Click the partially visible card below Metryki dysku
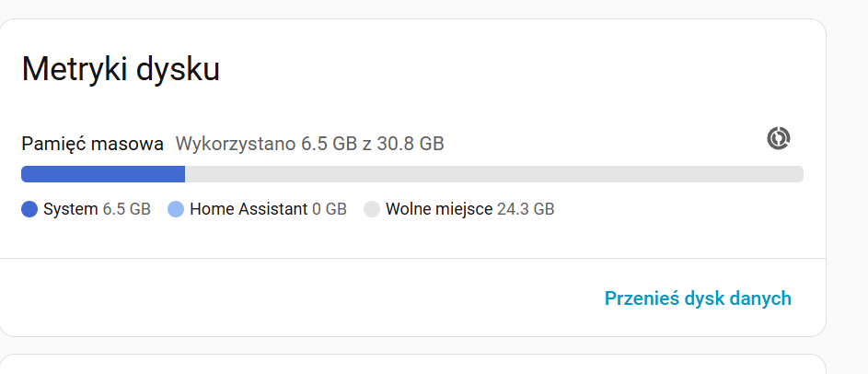 pos(412,365)
